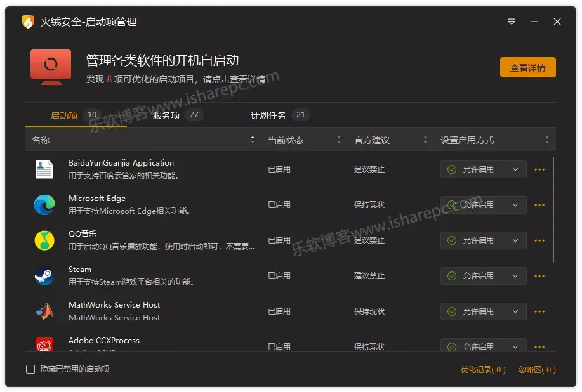Open more options for Steam
Screen dimensions: 582x392
click(539, 277)
